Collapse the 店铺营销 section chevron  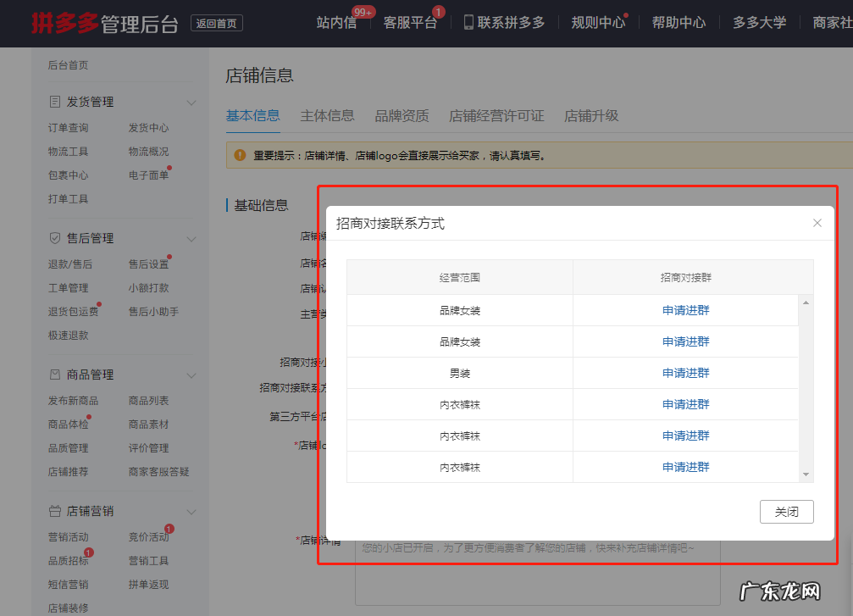point(191,512)
